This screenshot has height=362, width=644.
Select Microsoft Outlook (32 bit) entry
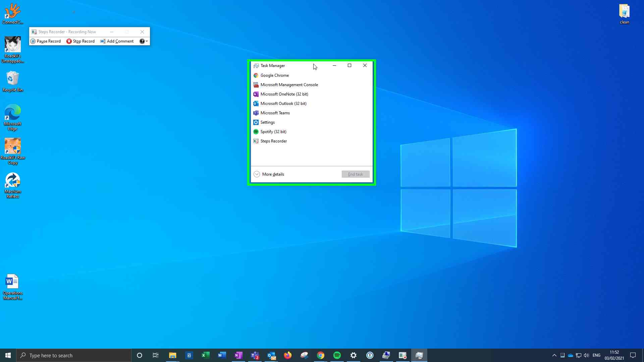283,104
